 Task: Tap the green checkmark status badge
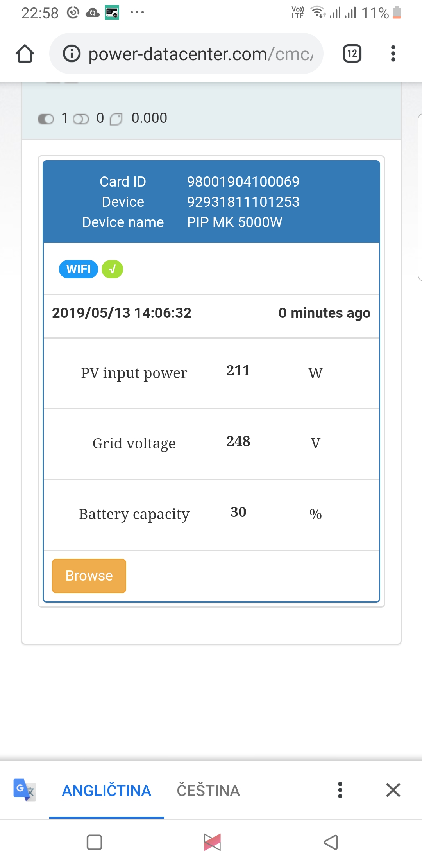point(112,269)
